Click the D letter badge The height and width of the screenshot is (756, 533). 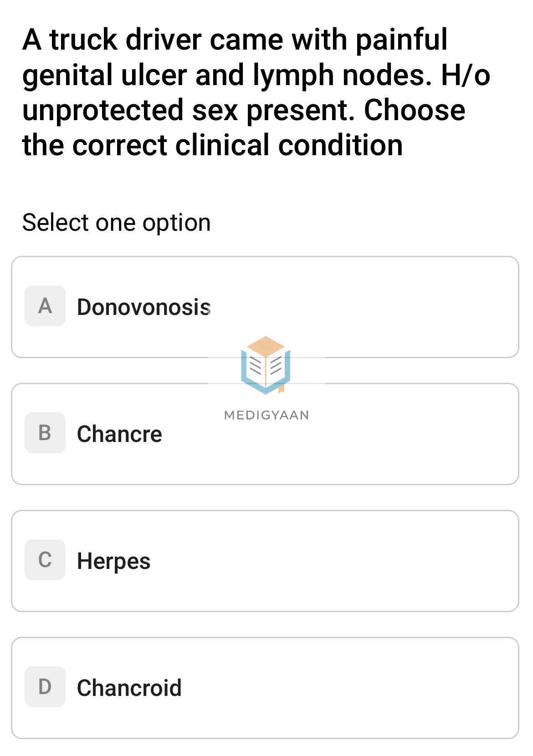point(45,687)
